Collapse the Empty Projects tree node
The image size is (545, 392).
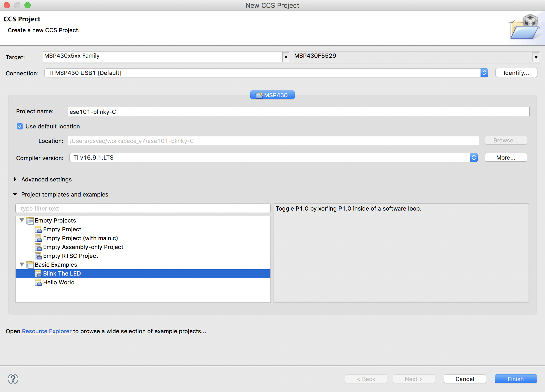(x=22, y=220)
